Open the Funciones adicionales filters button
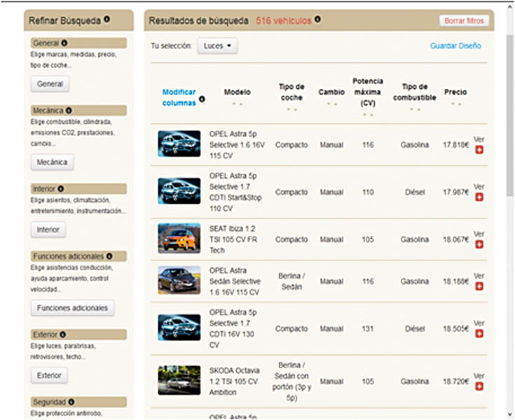The width and height of the screenshot is (515, 420). click(x=72, y=308)
